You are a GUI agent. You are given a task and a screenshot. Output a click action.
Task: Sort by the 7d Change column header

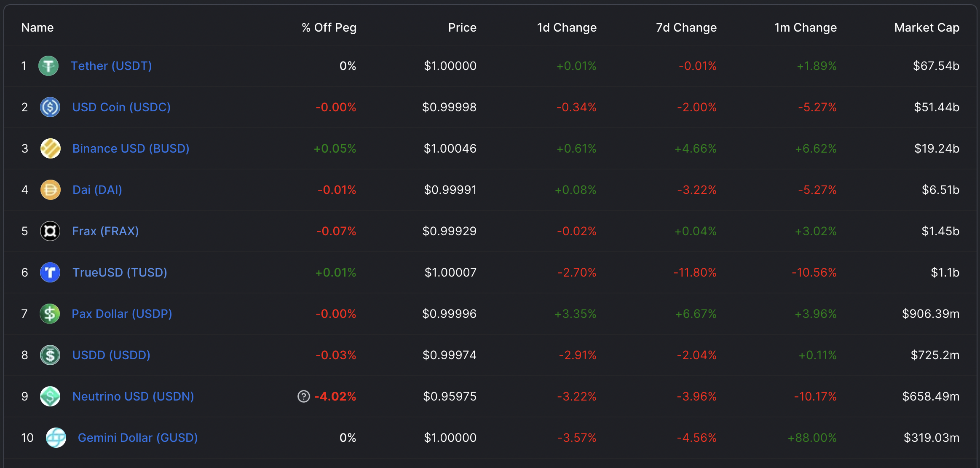pyautogui.click(x=686, y=27)
